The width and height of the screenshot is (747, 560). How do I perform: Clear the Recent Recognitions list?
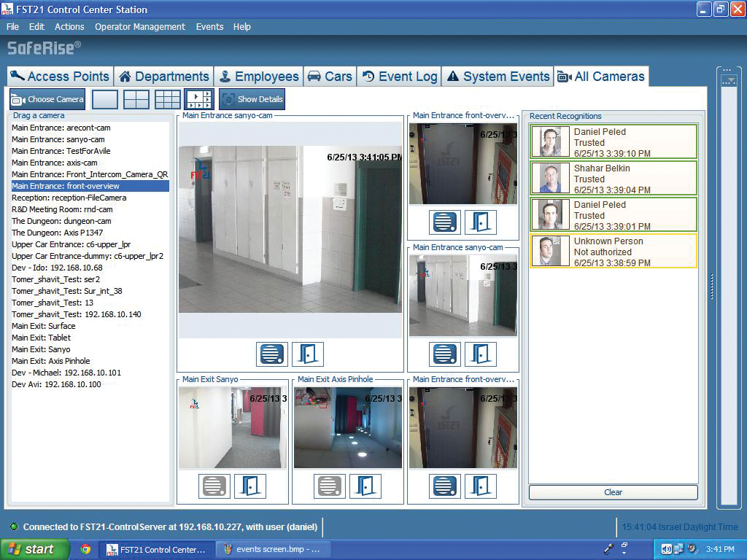click(613, 492)
